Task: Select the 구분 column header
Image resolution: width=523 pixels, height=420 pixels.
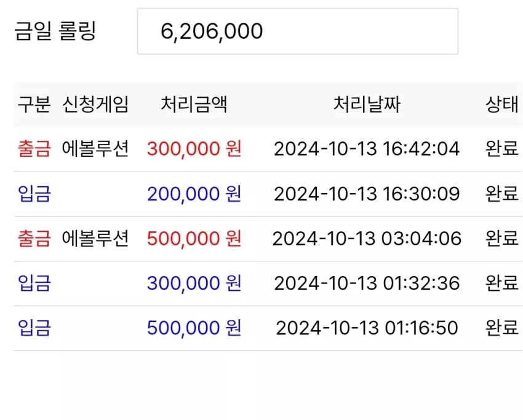Action: (x=34, y=105)
